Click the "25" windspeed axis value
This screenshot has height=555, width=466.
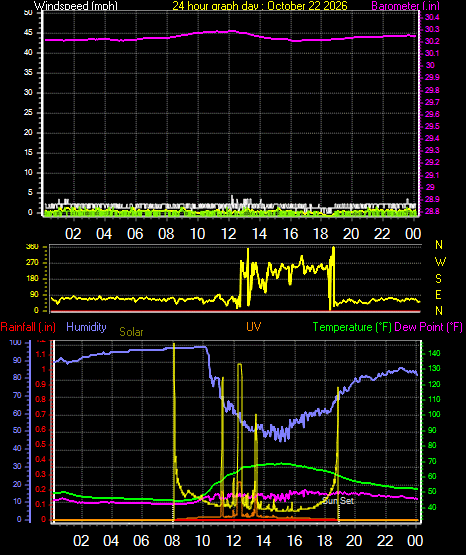28,113
